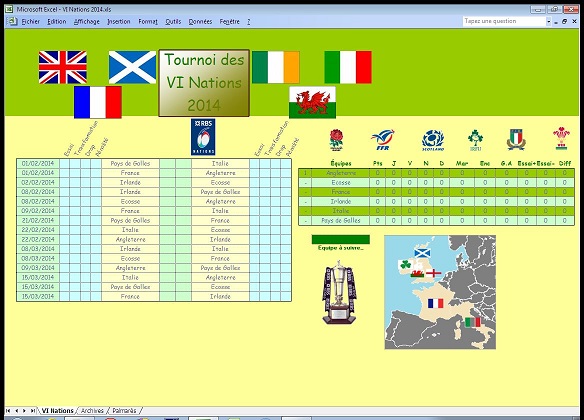This screenshot has width=584, height=420.
Task: Click in the Tapez une question field
Action: pyautogui.click(x=504, y=21)
